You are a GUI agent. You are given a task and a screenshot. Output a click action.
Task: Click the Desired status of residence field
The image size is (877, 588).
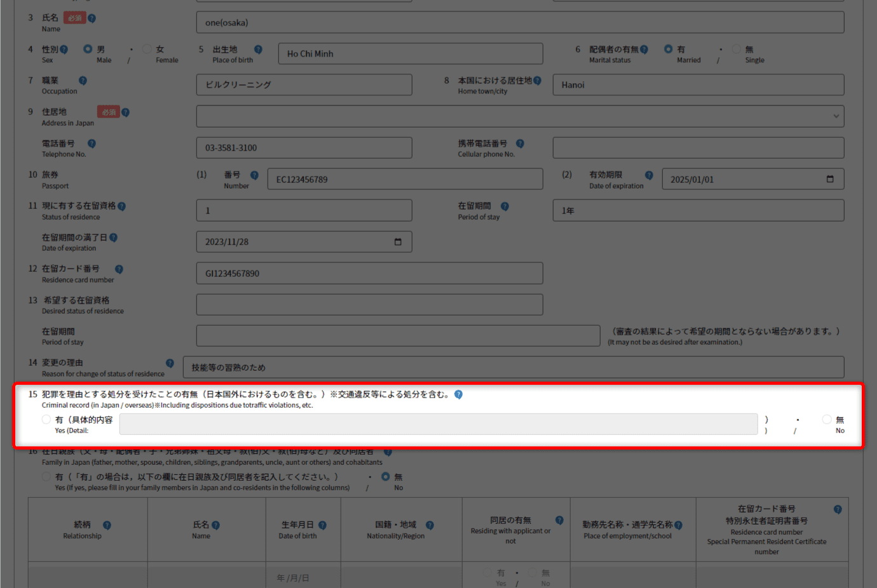369,305
